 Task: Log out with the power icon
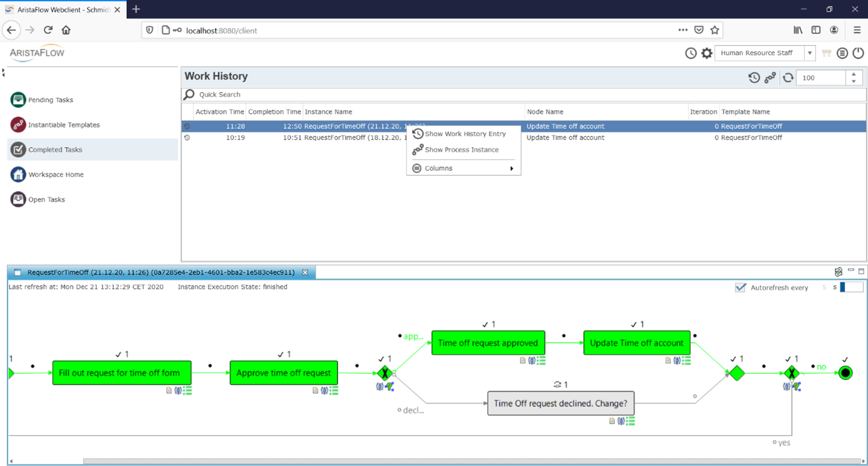(x=858, y=53)
